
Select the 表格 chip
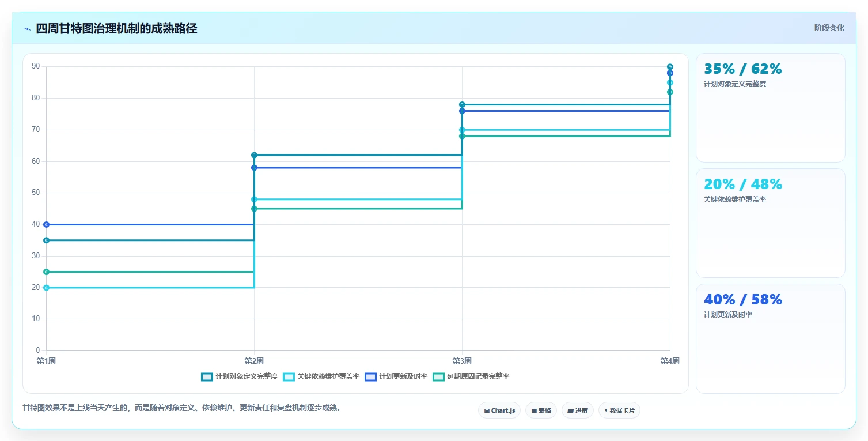point(541,410)
